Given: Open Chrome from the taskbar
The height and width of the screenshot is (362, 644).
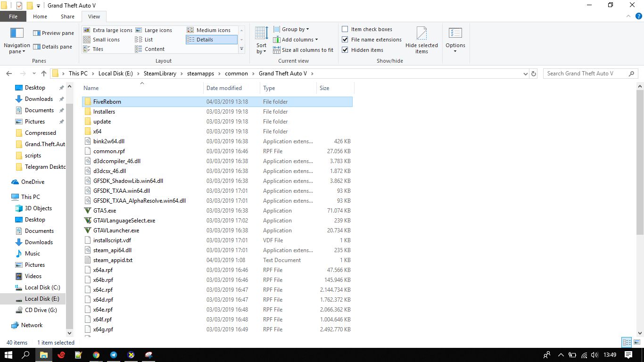Looking at the screenshot, I should (96, 355).
